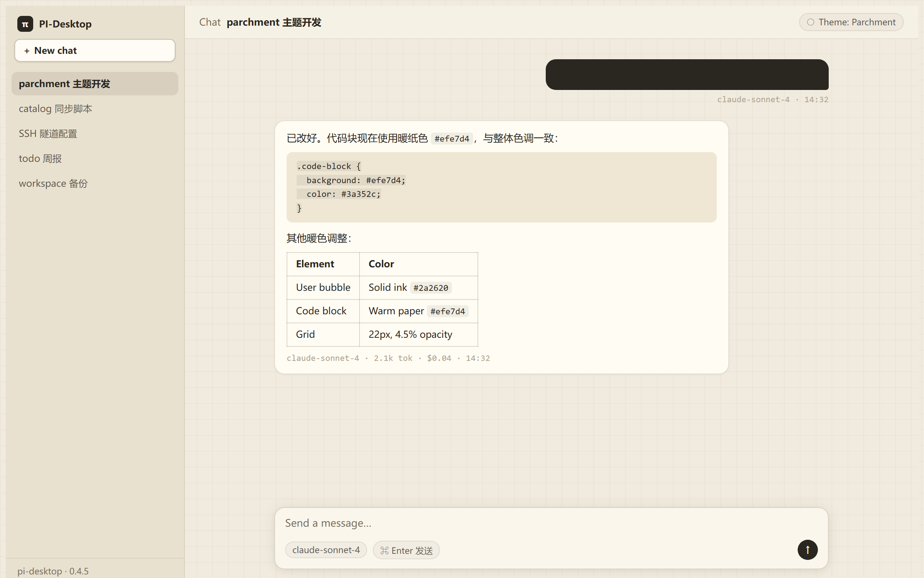Click the user message claude-sonnet-4 · 14:32 timestamp

pyautogui.click(x=772, y=99)
